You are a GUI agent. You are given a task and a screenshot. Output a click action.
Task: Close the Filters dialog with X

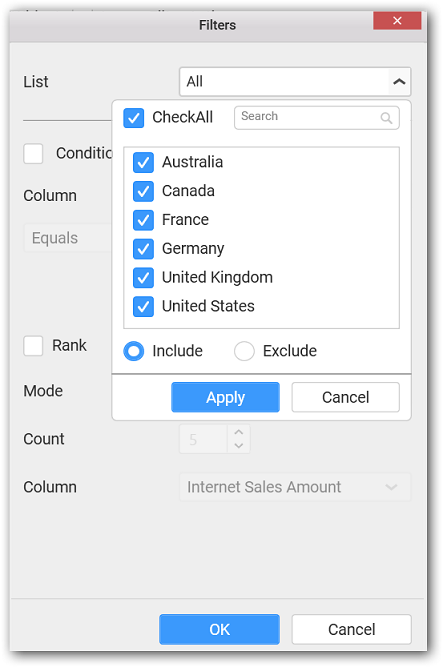click(397, 20)
